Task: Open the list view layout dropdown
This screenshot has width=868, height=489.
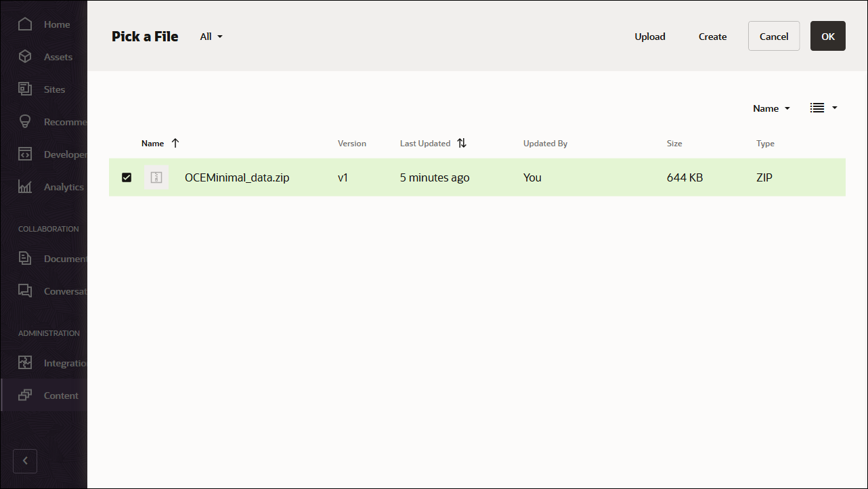Action: point(823,108)
